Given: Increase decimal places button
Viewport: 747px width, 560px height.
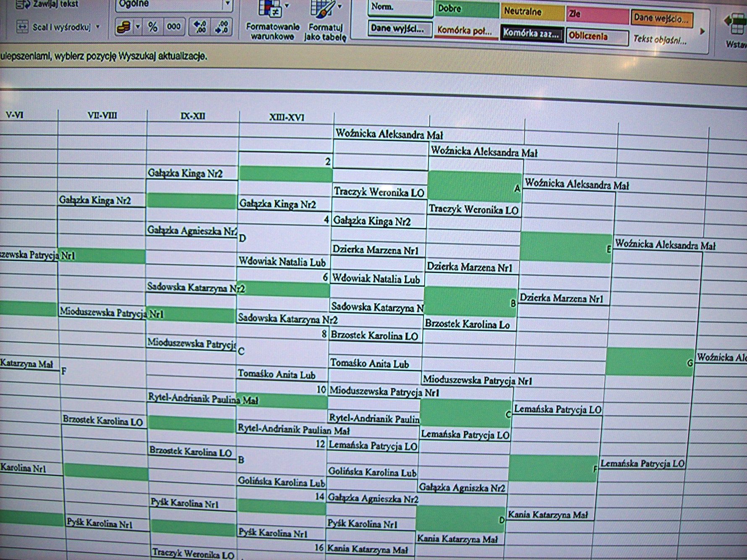Looking at the screenshot, I should pyautogui.click(x=200, y=27).
